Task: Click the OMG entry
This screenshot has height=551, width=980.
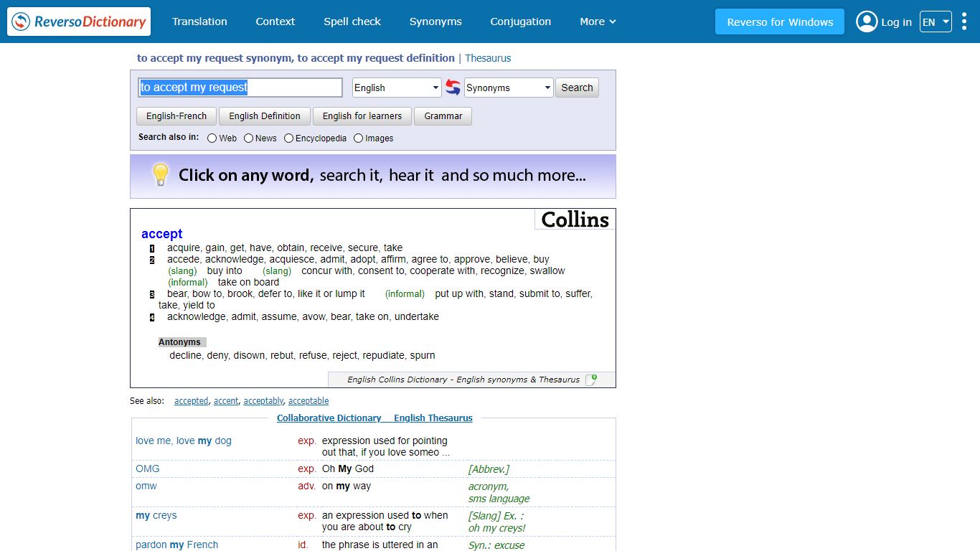Action: [x=148, y=468]
